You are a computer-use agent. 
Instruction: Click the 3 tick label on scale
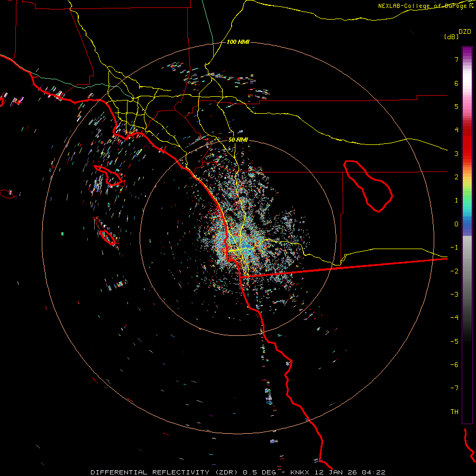456,153
